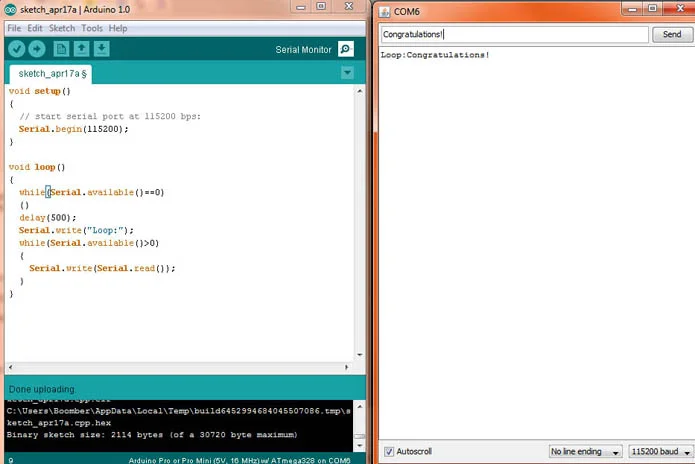The width and height of the screenshot is (695, 464).
Task: Click the Verify checkmark icon
Action: pyautogui.click(x=16, y=49)
